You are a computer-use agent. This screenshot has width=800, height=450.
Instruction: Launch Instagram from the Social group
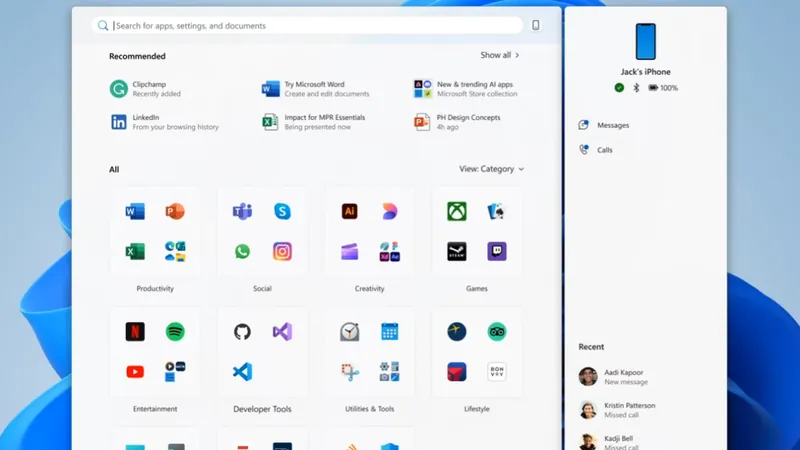[282, 252]
